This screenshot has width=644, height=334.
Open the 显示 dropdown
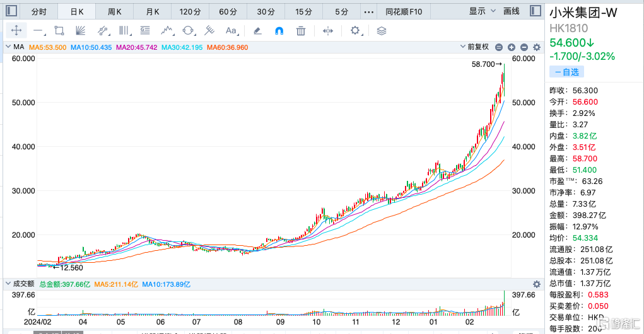(x=482, y=11)
